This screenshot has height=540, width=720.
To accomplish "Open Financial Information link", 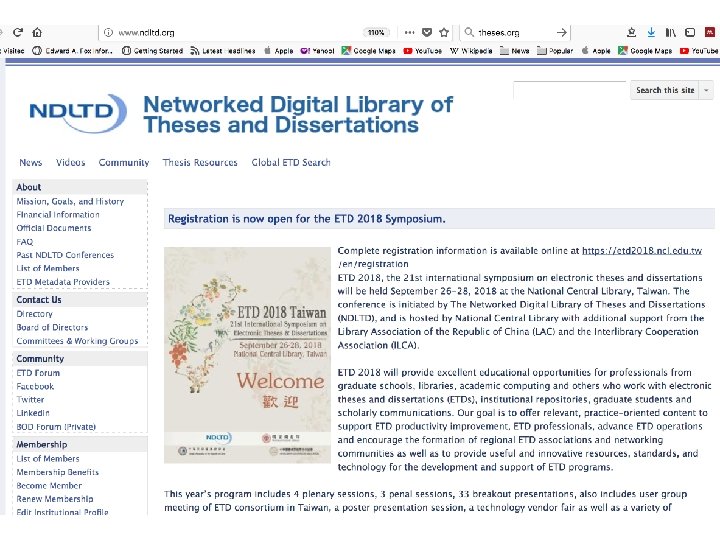I will (58, 214).
